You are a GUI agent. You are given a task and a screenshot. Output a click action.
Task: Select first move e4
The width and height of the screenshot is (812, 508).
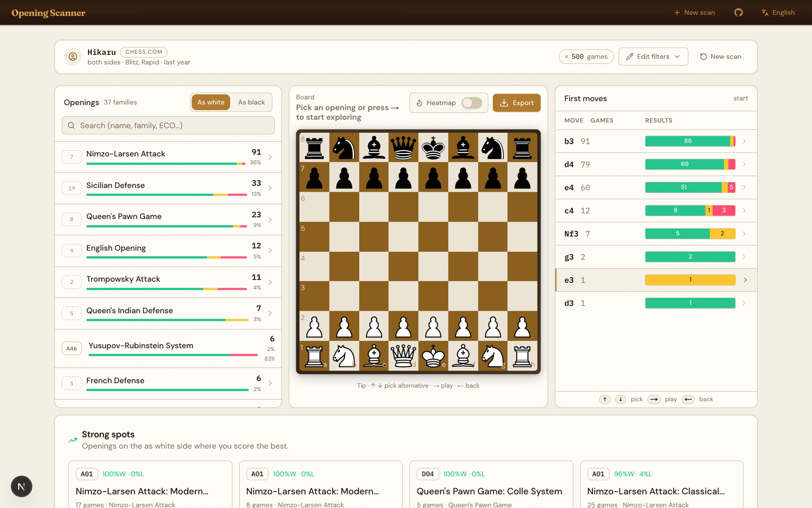[x=656, y=187]
